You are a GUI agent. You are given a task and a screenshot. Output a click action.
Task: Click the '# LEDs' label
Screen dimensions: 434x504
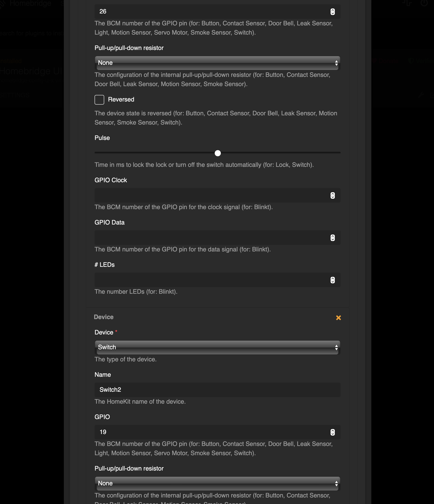[x=105, y=265]
